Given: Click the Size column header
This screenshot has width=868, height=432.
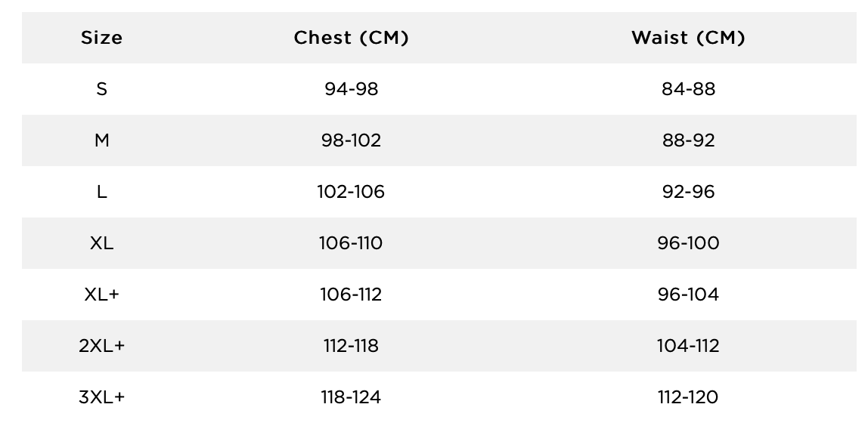Looking at the screenshot, I should coord(101,38).
